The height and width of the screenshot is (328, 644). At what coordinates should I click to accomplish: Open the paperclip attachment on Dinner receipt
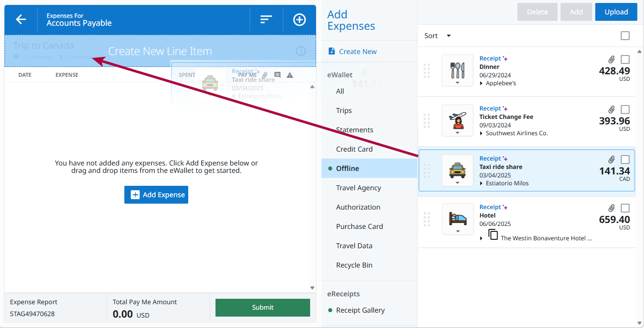pyautogui.click(x=611, y=59)
